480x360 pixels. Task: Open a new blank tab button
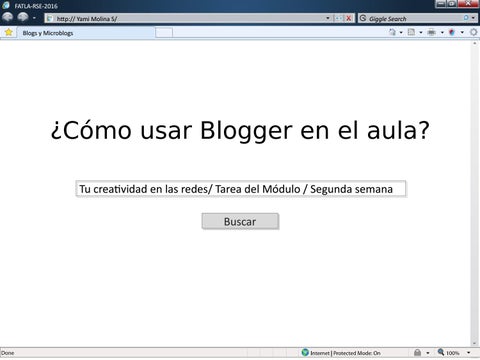164,33
